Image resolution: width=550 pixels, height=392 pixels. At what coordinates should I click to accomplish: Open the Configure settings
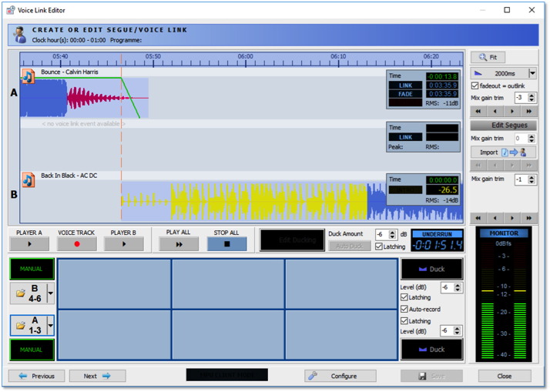[340, 376]
